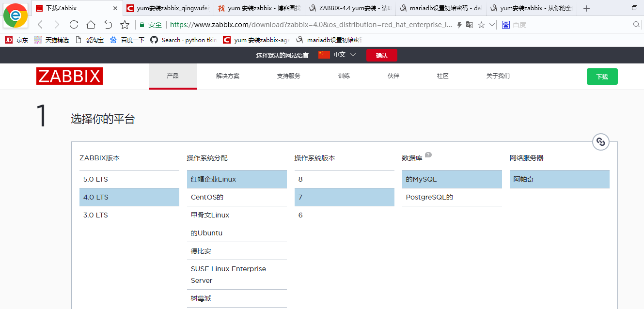Open the 社区 menu
Screen dimensions: 644x309
(x=442, y=76)
